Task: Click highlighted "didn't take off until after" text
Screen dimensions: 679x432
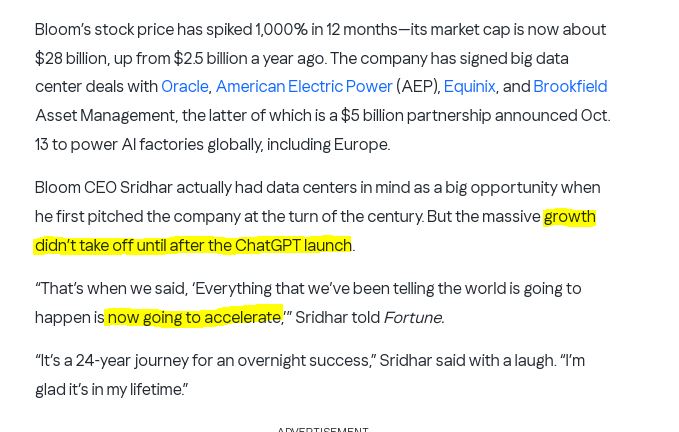Action: (134, 246)
